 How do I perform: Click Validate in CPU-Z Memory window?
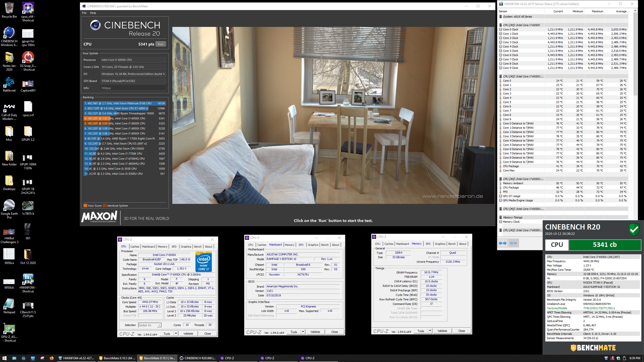tap(442, 331)
